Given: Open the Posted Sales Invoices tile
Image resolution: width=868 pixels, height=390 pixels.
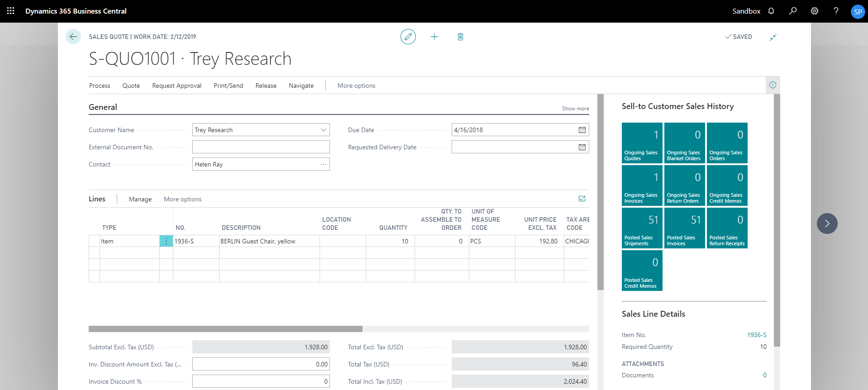Looking at the screenshot, I should coord(684,228).
